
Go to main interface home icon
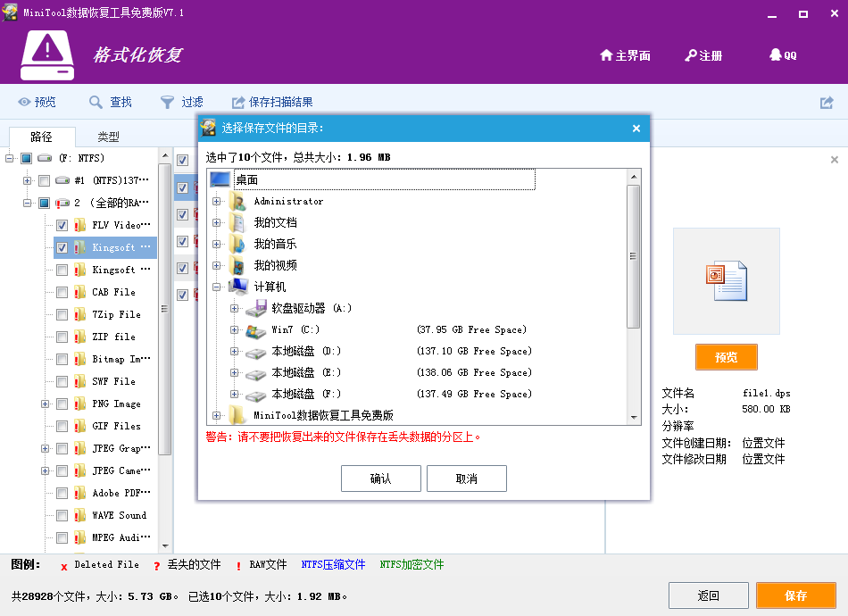pyautogui.click(x=606, y=55)
